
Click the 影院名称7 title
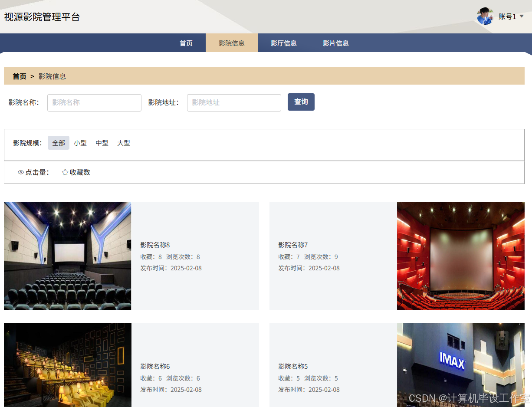pyautogui.click(x=293, y=245)
